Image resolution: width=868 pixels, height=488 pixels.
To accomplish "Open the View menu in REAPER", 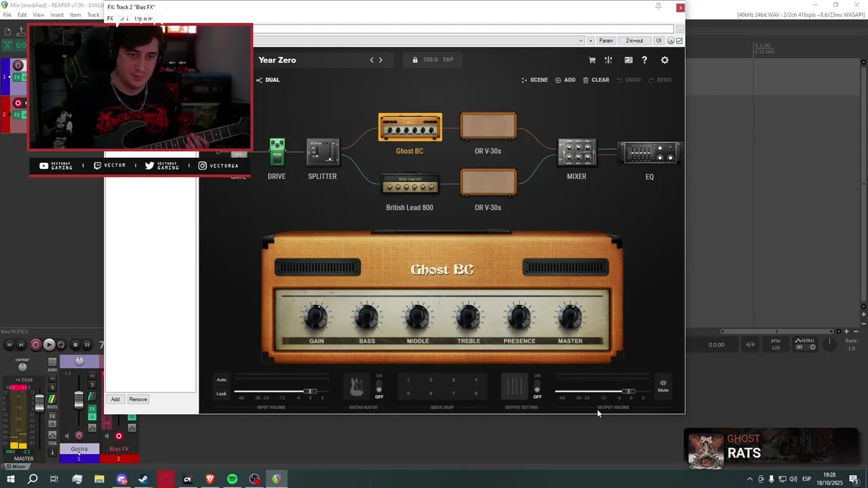I will tap(39, 15).
